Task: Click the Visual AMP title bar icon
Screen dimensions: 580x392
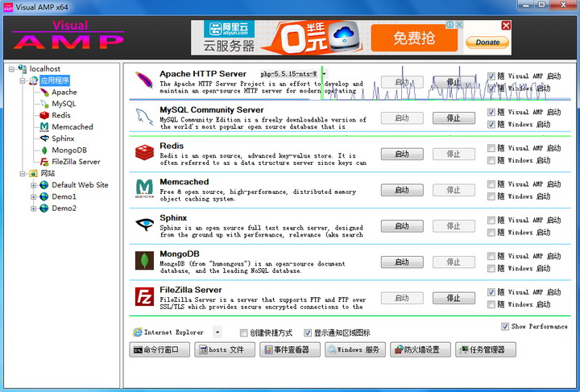Action: point(8,7)
